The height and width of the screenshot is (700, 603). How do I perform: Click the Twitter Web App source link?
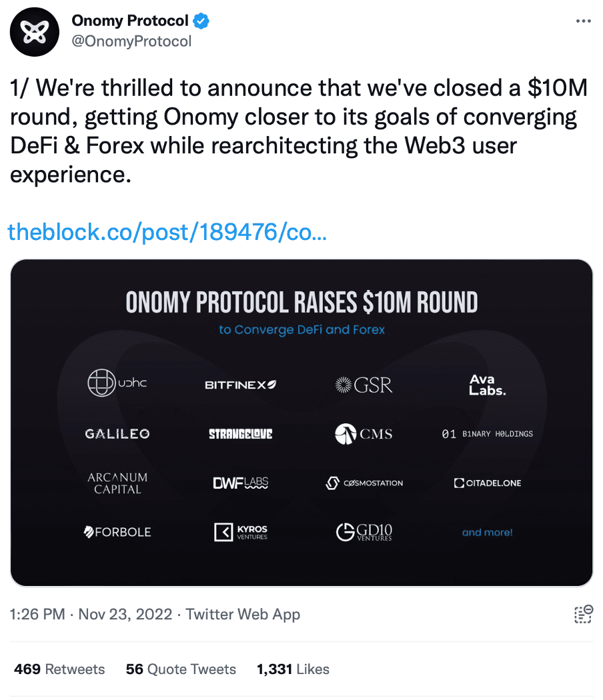pyautogui.click(x=243, y=614)
